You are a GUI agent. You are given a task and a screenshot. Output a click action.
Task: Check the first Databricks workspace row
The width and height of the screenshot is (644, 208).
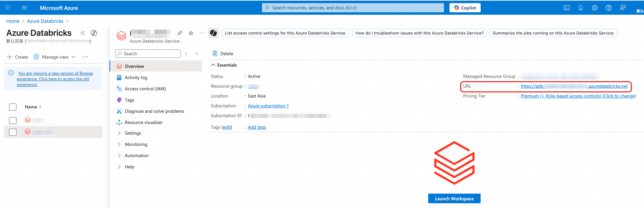(13, 120)
